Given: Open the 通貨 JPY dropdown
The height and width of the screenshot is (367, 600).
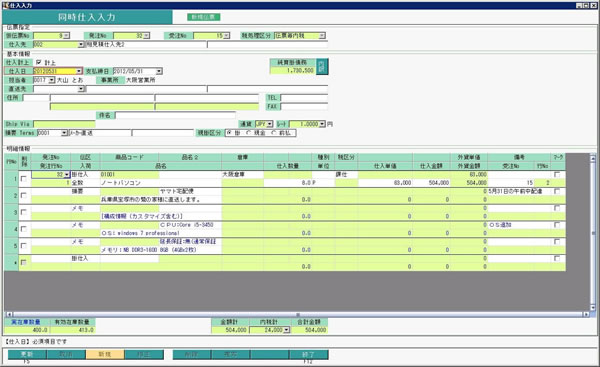Looking at the screenshot, I should click(x=270, y=124).
